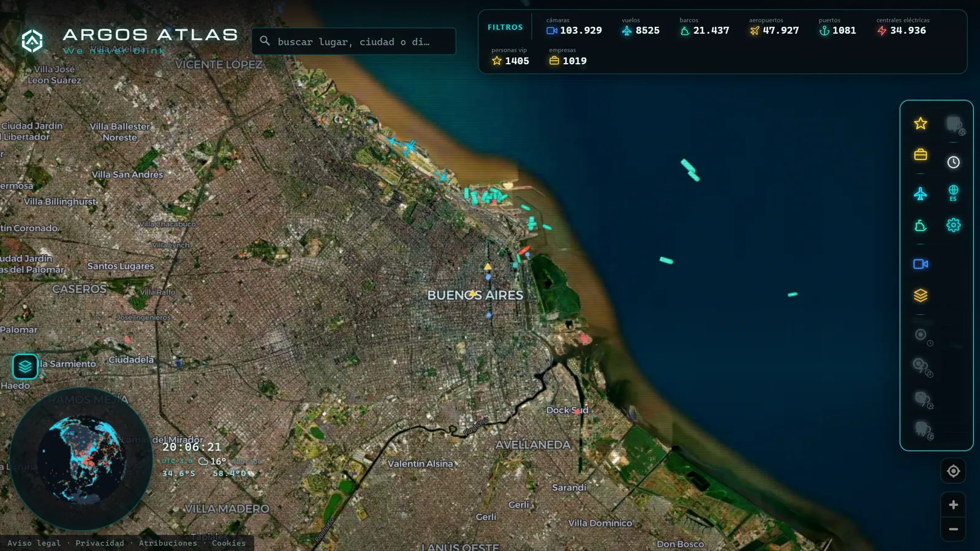This screenshot has width=980, height=551.
Task: Open the Atribuciones link
Action: click(168, 543)
